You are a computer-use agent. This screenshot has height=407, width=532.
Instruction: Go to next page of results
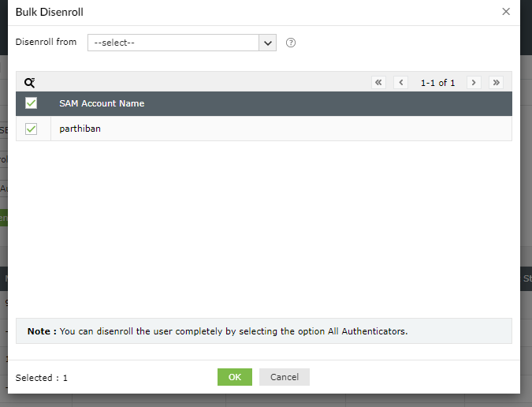tap(474, 83)
